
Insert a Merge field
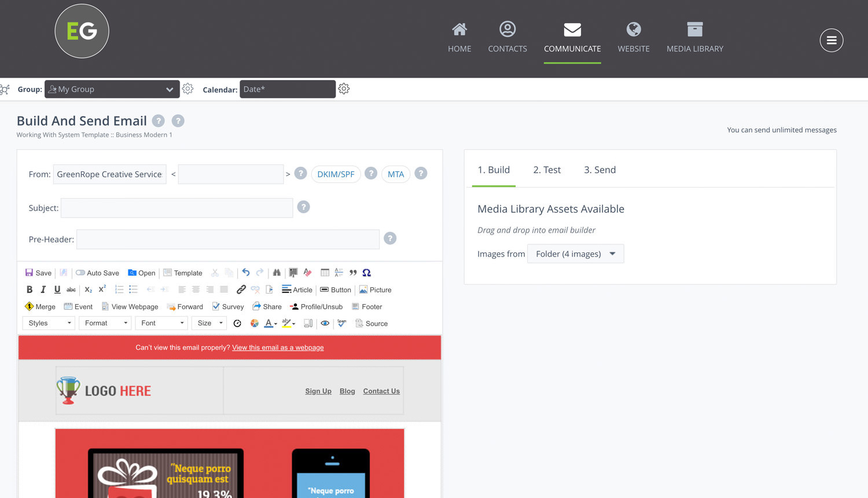click(40, 306)
